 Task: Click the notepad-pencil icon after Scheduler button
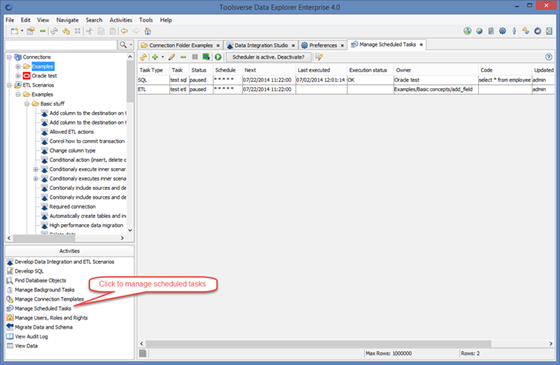319,57
